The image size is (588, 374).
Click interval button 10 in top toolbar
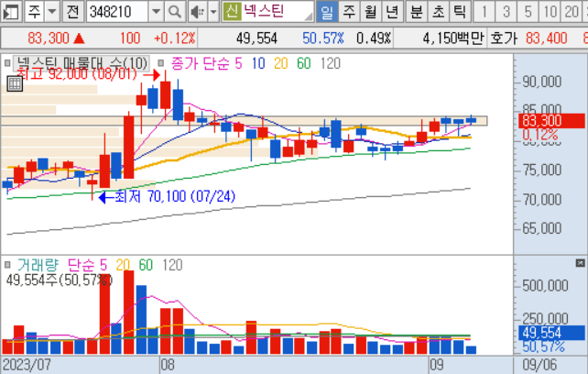coord(550,12)
